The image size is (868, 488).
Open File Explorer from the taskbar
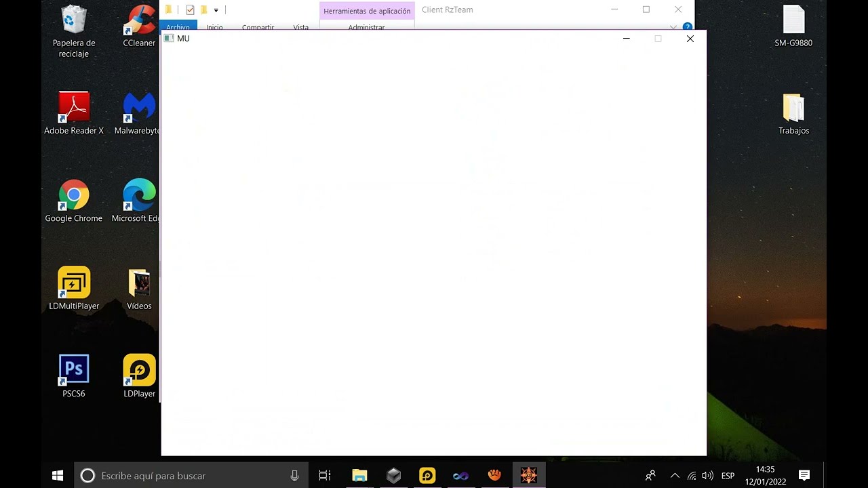(x=359, y=476)
